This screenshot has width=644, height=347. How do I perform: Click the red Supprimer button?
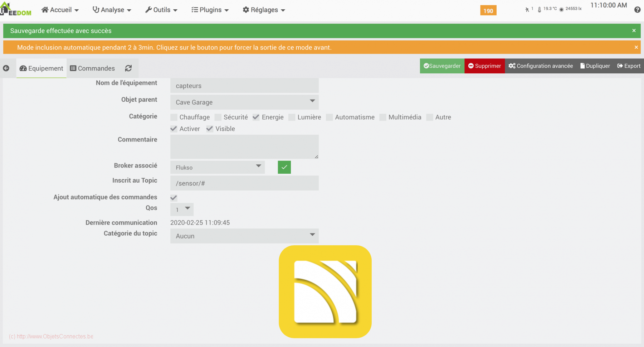pos(485,66)
